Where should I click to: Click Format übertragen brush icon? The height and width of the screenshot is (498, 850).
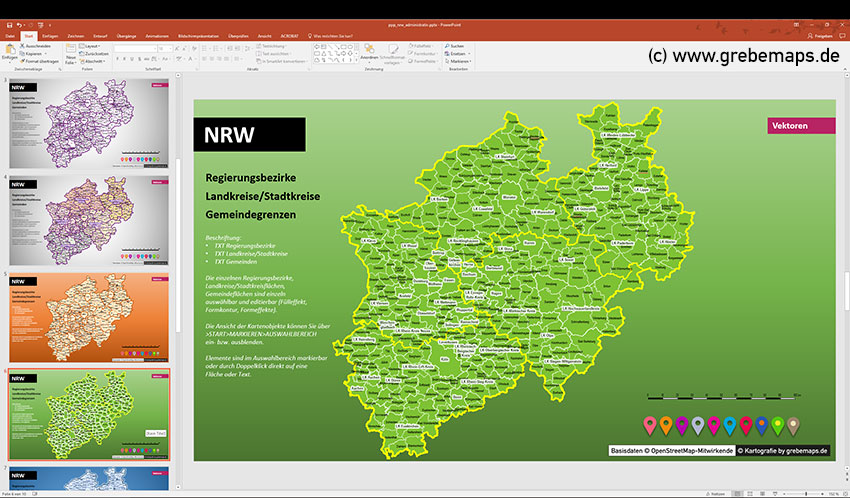point(23,61)
